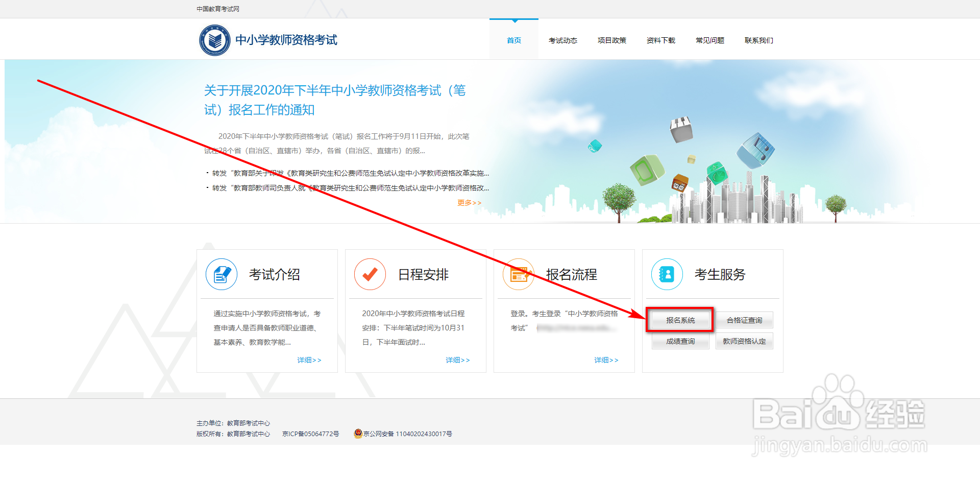Click the 日程安排 red checkmark icon
The width and height of the screenshot is (980, 478).
tap(370, 274)
